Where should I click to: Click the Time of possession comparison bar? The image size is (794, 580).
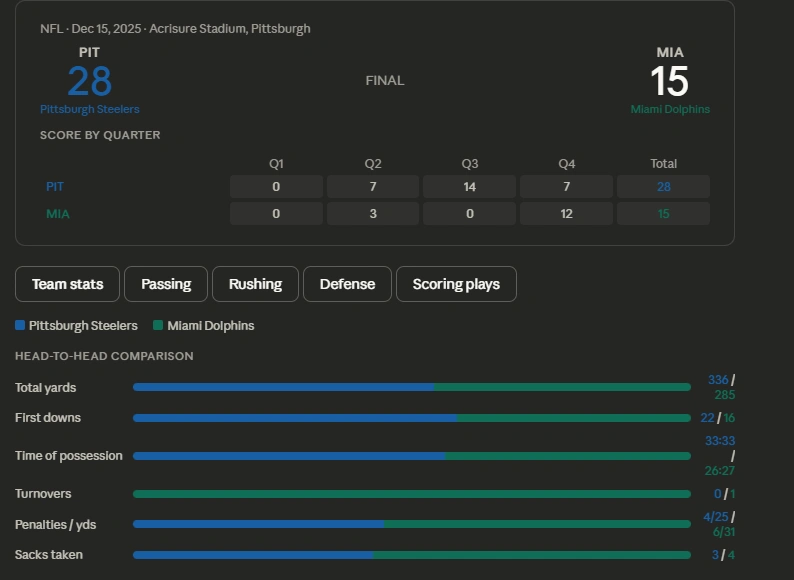click(x=412, y=456)
